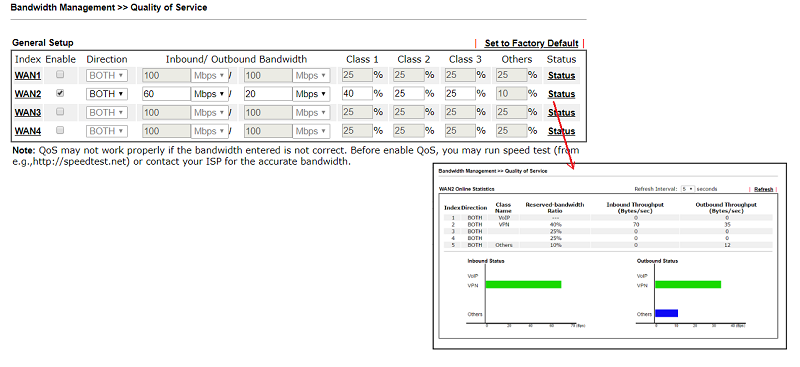Click the Class 1 column header
The width and height of the screenshot is (800, 367).
tap(362, 59)
